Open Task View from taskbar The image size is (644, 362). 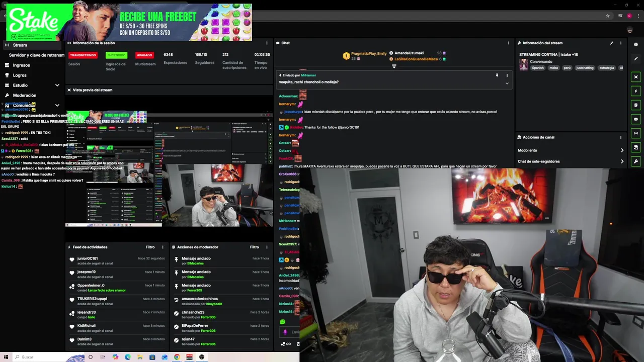(103, 357)
